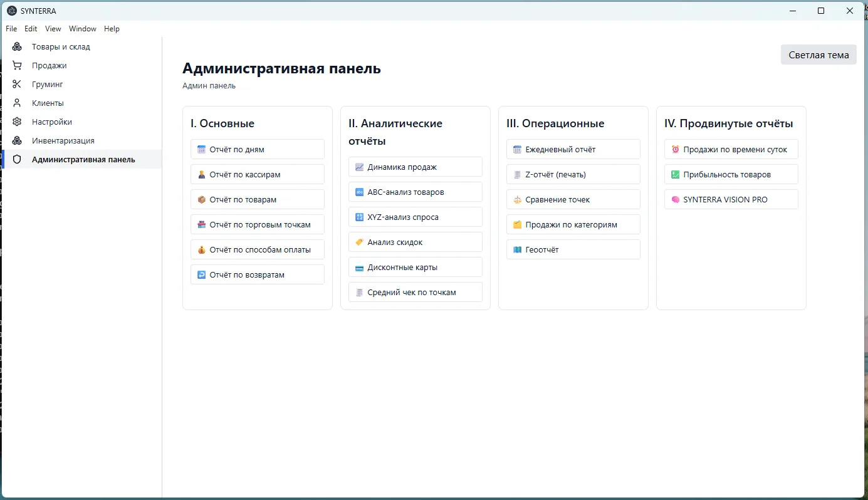Click the credit card icon on Дисконтные карты
Viewport: 868px width, 500px height.
coord(359,268)
